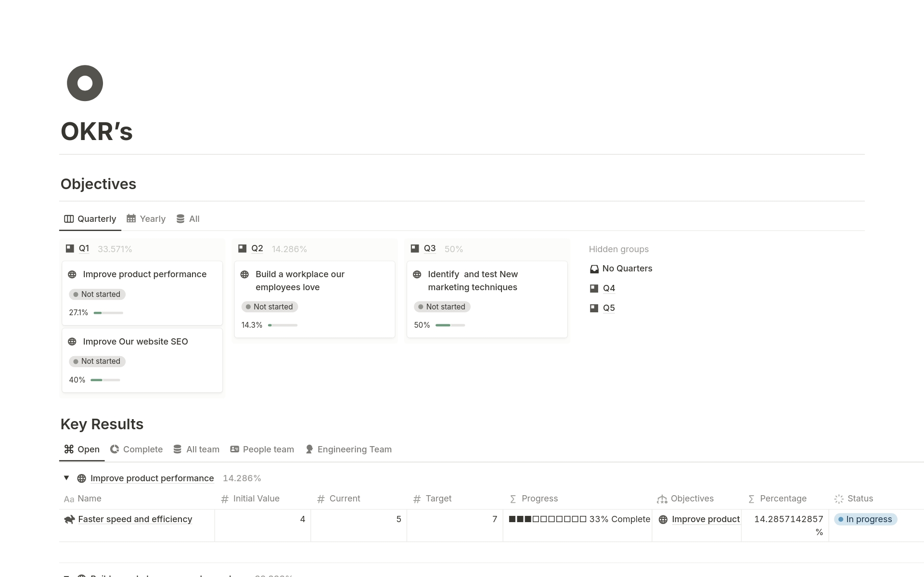Viewport: 924px width, 577px height.
Task: Open the Improve product objective relation link
Action: click(705, 519)
